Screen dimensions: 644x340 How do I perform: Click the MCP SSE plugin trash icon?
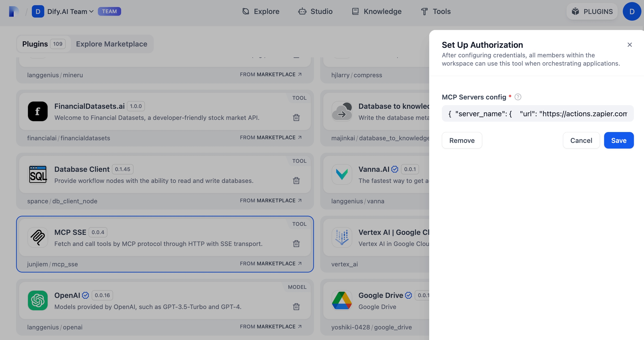[x=296, y=244]
